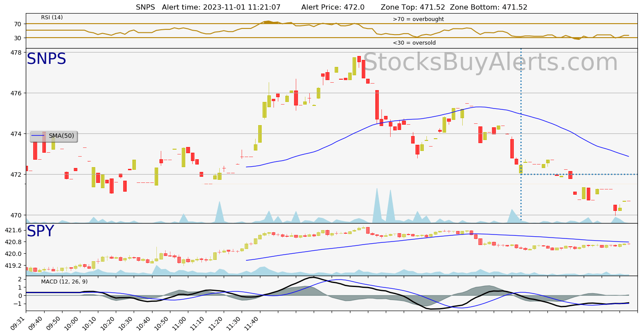Click the MACD (12, 26, 9) label
This screenshot has width=644, height=336.
[64, 281]
